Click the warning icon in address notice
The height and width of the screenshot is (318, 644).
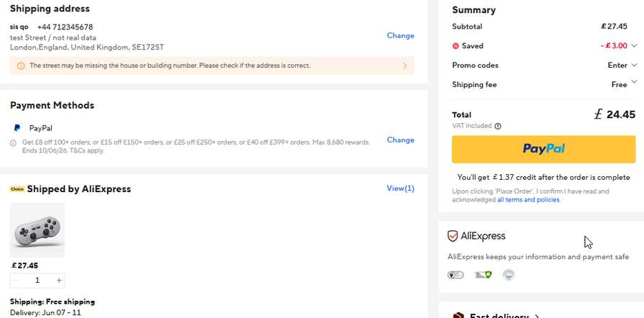coord(21,65)
